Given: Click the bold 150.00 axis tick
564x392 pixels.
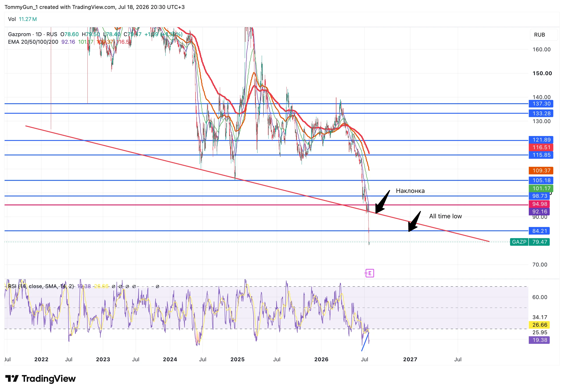Looking at the screenshot, I should (x=542, y=73).
